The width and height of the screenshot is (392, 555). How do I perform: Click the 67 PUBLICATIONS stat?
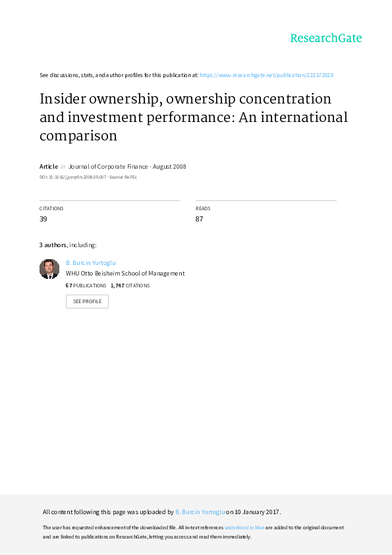(x=86, y=285)
